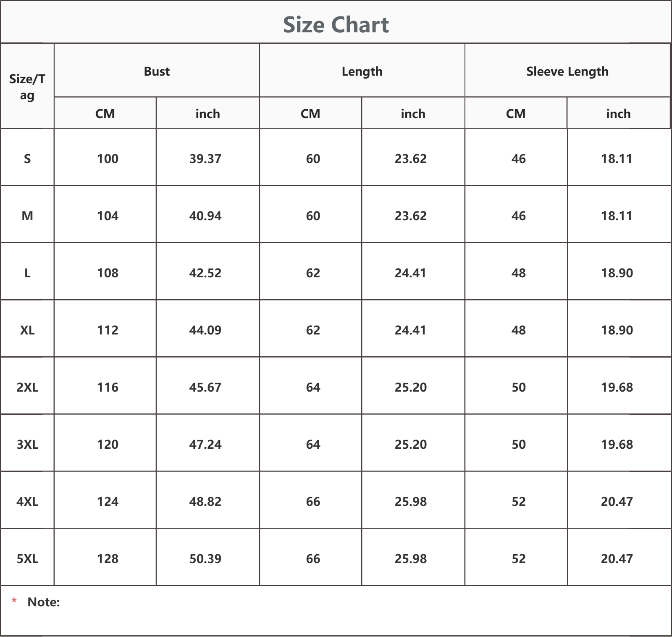This screenshot has width=672, height=637.
Task: Click the Size Chart title
Action: tap(336, 24)
